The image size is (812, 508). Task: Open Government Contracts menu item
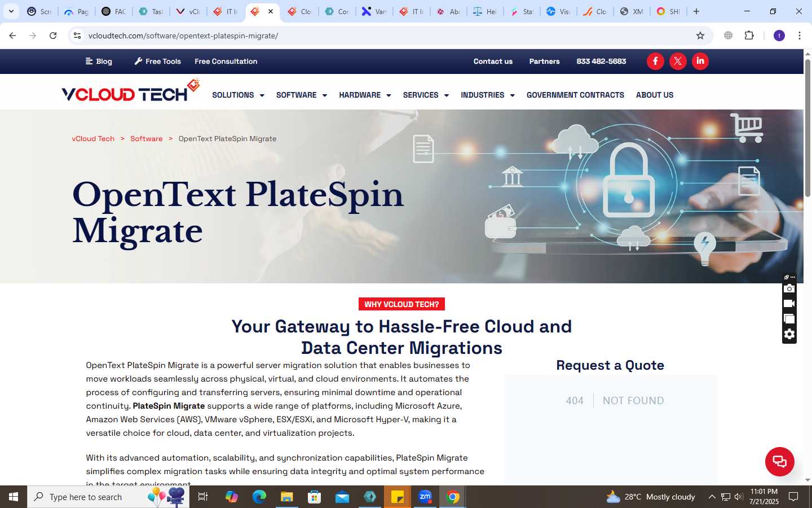[575, 95]
